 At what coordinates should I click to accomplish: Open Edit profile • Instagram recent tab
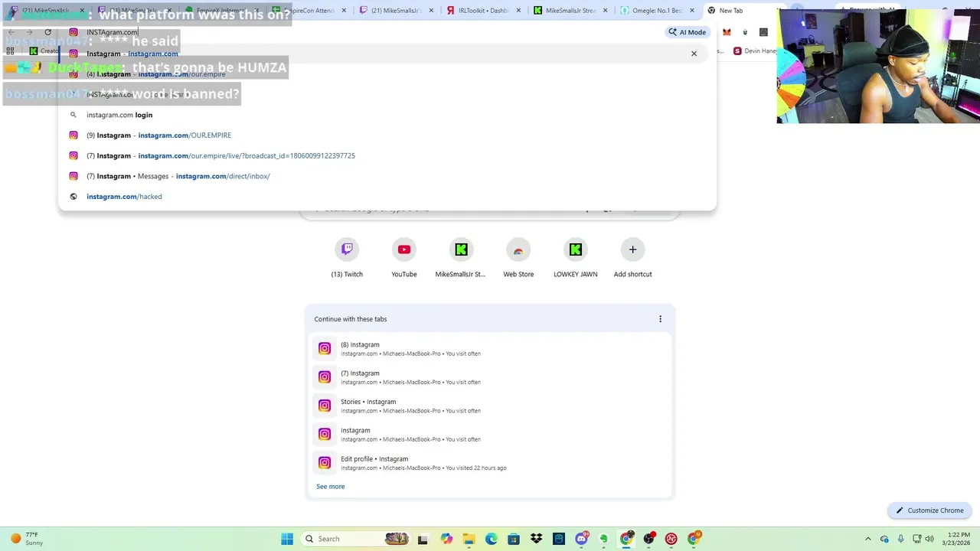tap(490, 463)
